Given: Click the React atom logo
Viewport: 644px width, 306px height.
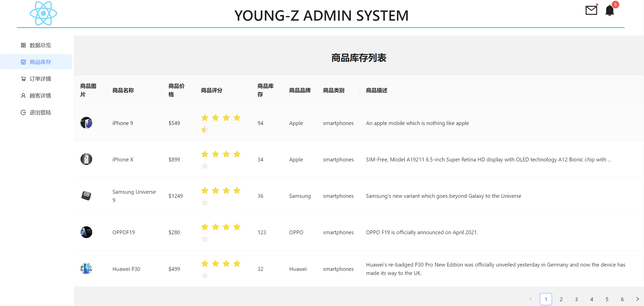Looking at the screenshot, I should coord(43,13).
